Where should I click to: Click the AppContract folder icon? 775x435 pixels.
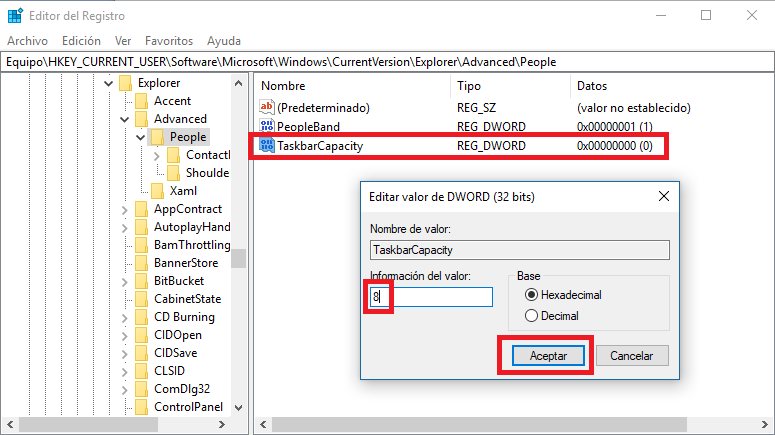click(x=141, y=209)
